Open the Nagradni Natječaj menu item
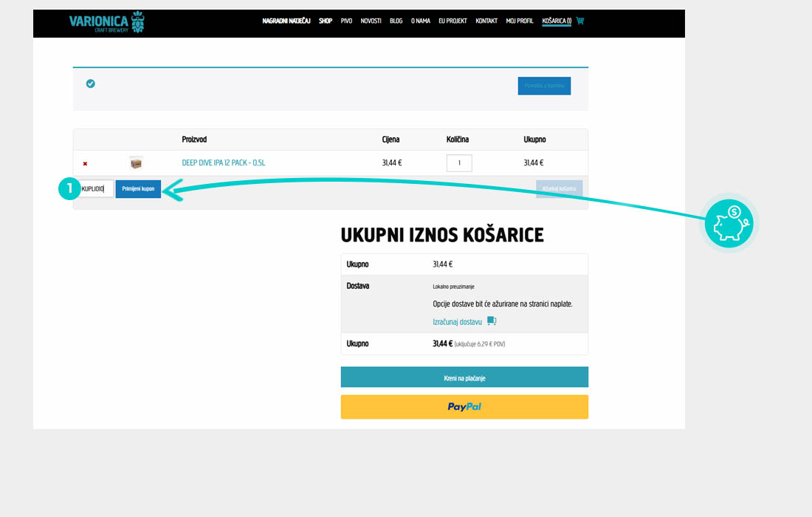The image size is (812, 517). coord(286,21)
